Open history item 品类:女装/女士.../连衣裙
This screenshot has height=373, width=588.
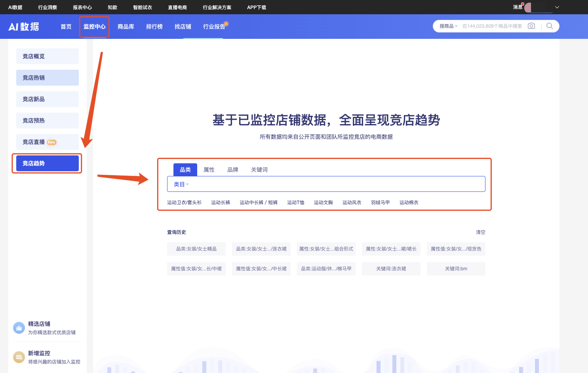[x=261, y=249]
